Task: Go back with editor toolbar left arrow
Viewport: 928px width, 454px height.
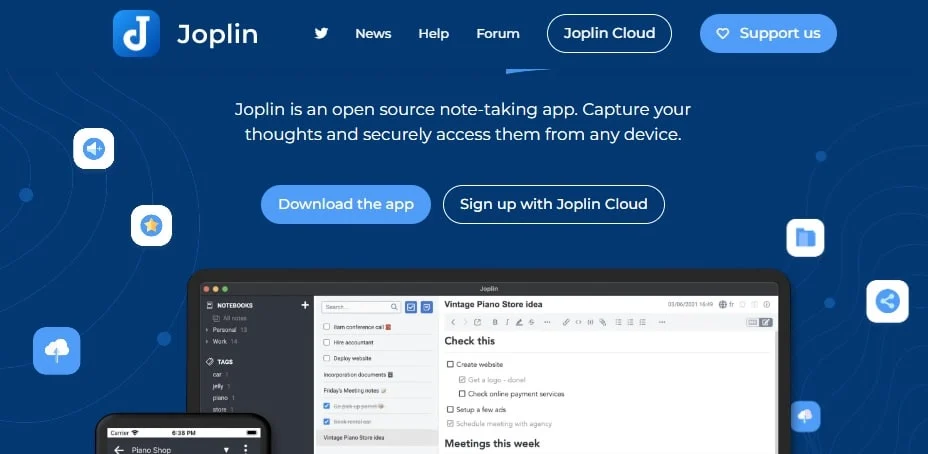Action: point(453,322)
